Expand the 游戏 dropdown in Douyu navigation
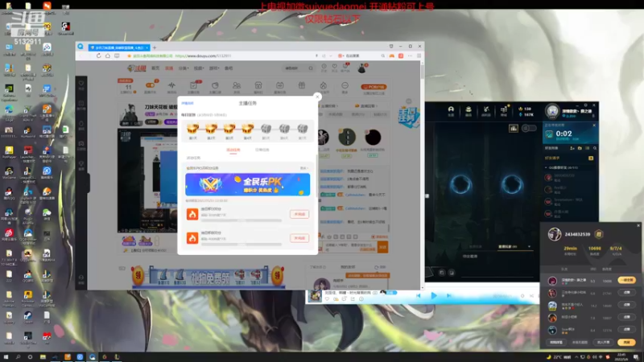Image resolution: width=644 pixels, height=362 pixels. [214, 68]
